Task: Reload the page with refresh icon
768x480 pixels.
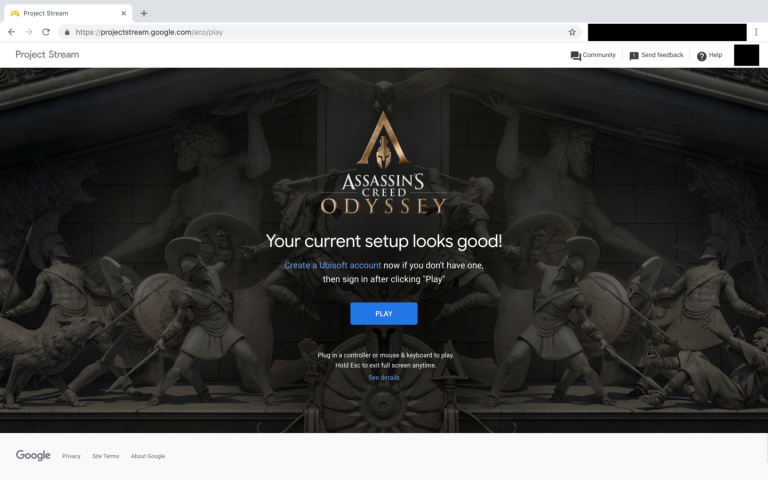Action: pos(46,32)
